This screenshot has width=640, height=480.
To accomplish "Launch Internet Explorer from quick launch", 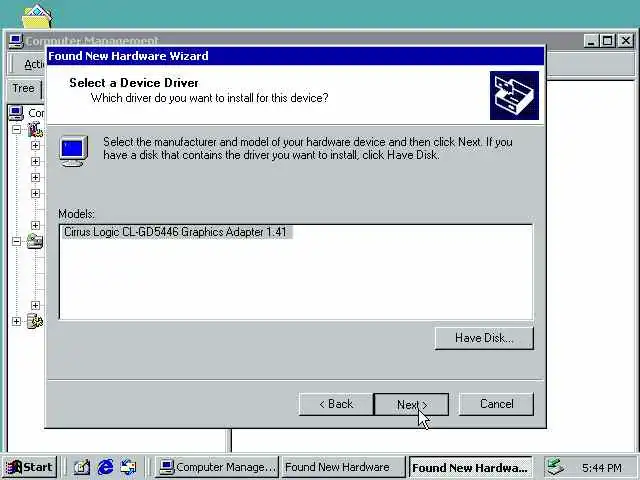I will point(105,467).
